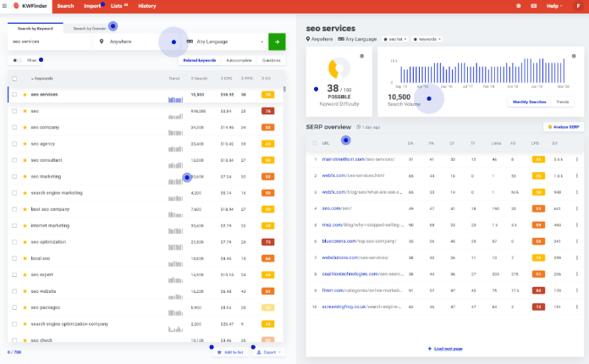Open the user avatar F menu
This screenshot has height=364, width=589.
(x=579, y=6)
